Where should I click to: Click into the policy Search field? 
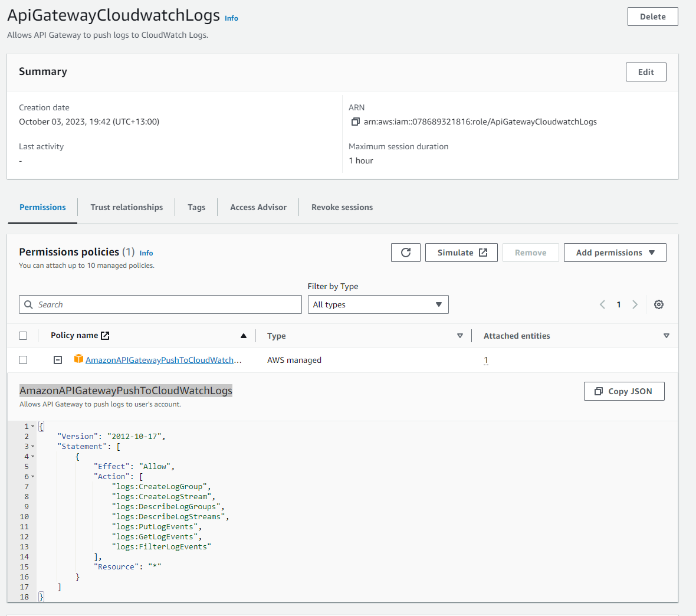(x=160, y=304)
